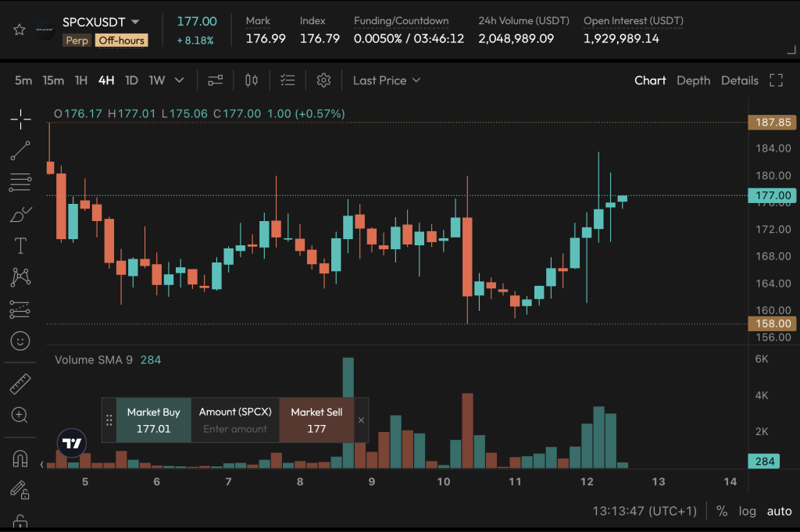Screen dimensions: 800x532
Task: Select the trend line drawing tool
Action: 20,151
